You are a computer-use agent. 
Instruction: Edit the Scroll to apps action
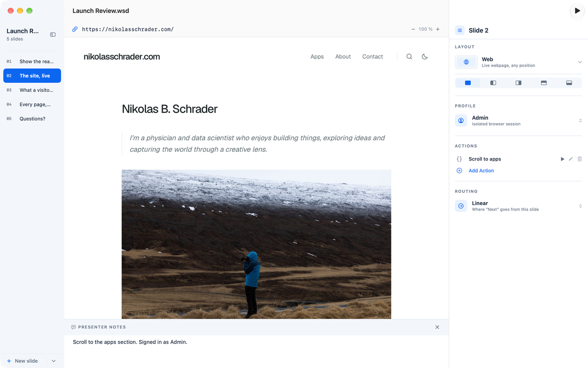[x=571, y=159]
